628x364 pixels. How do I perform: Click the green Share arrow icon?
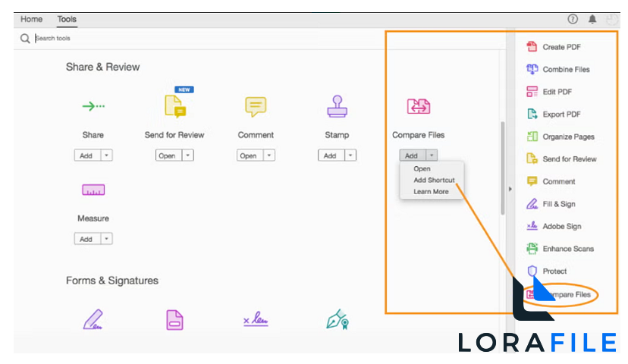click(x=93, y=106)
